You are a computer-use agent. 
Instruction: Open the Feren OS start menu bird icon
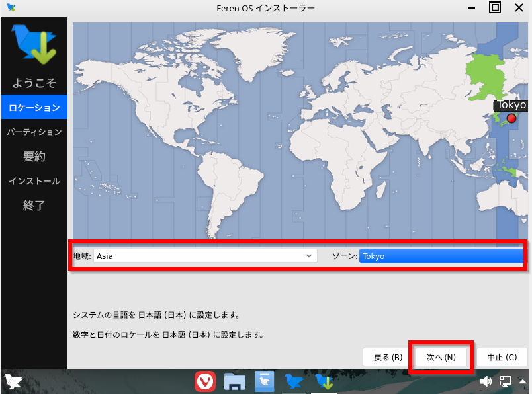(14, 381)
